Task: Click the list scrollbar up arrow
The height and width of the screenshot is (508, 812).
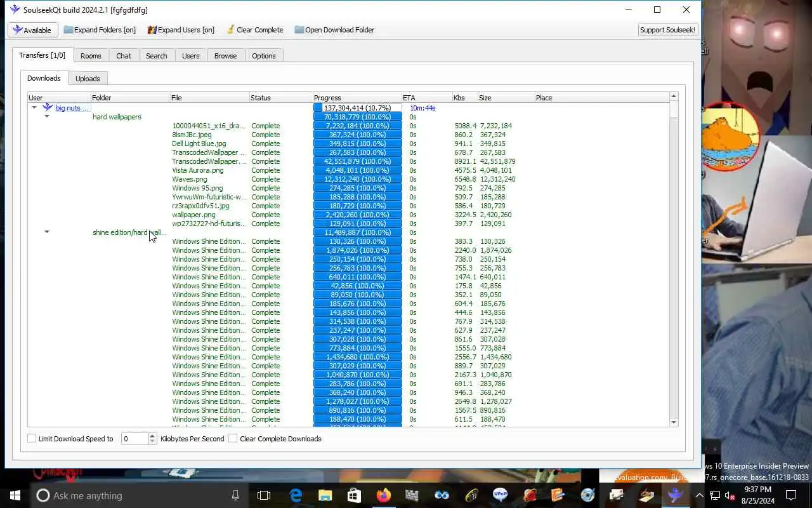Action: click(674, 97)
